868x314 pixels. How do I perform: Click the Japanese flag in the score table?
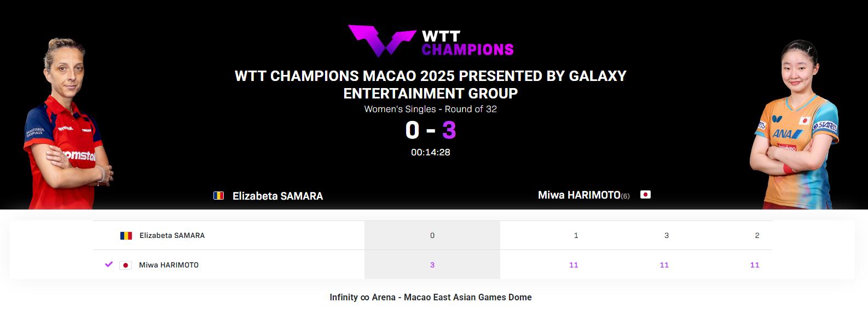[x=126, y=265]
